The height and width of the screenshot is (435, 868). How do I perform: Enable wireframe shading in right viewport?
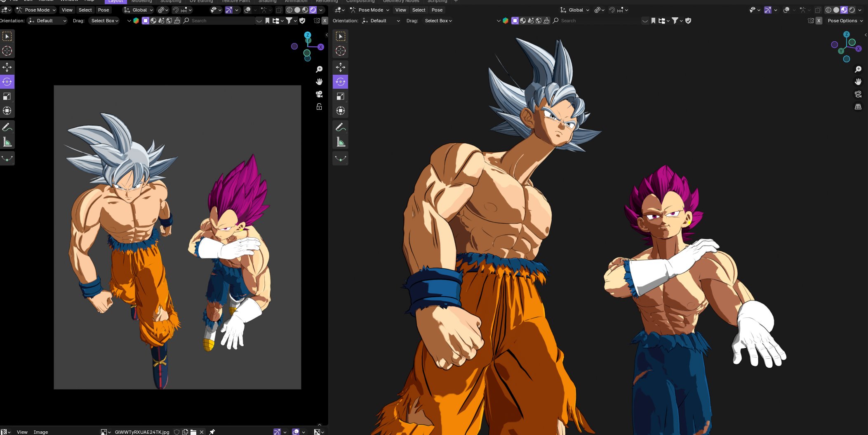coord(828,10)
